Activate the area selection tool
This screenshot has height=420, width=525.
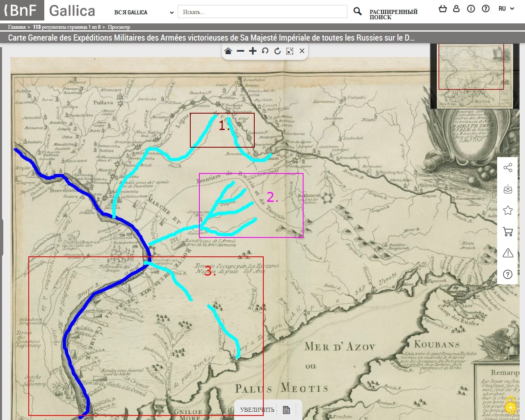pyautogui.click(x=290, y=51)
